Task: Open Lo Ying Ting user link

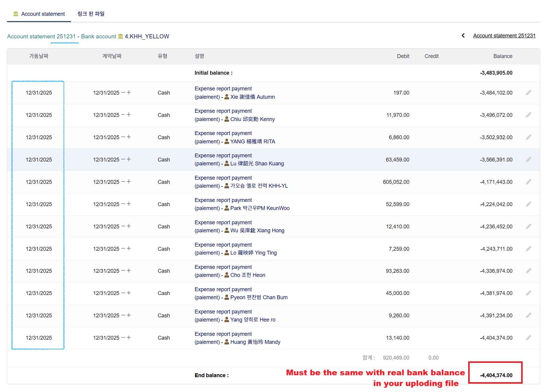Action: point(253,253)
